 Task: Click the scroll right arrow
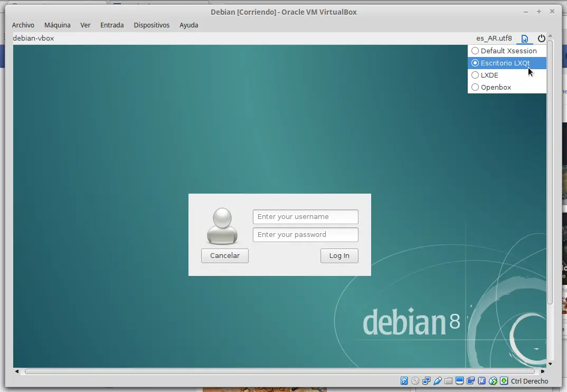tap(542, 371)
